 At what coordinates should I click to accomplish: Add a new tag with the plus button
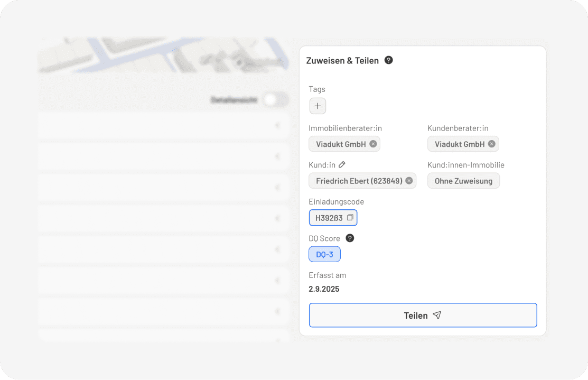click(x=318, y=106)
